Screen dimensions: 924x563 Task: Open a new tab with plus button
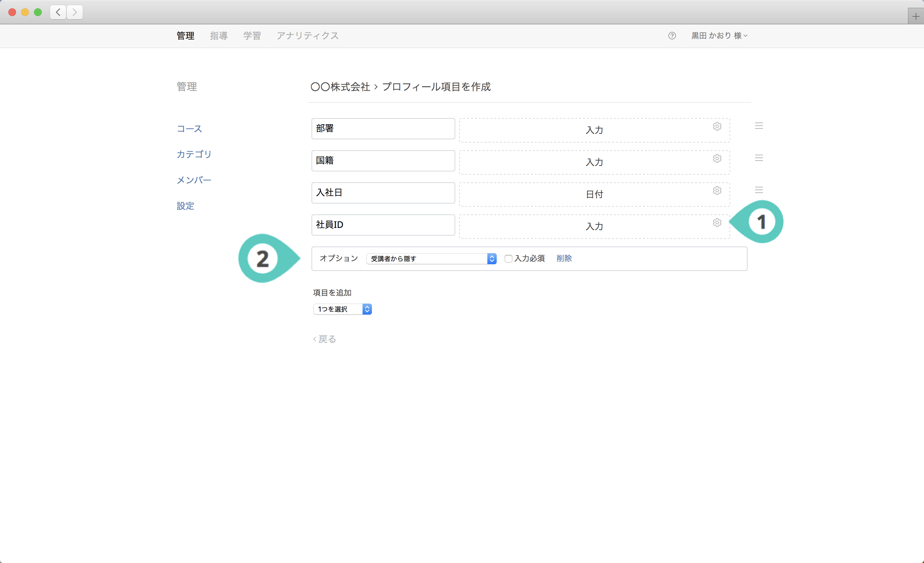coord(915,16)
